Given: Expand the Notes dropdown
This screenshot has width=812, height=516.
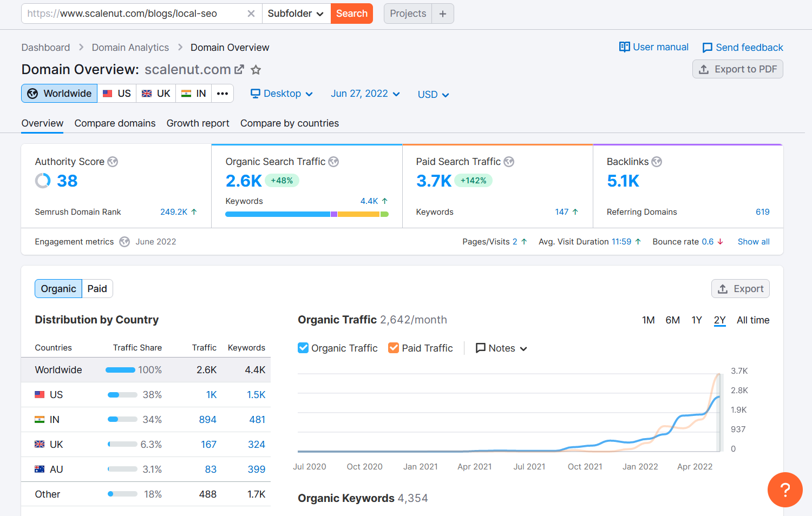Looking at the screenshot, I should point(501,348).
